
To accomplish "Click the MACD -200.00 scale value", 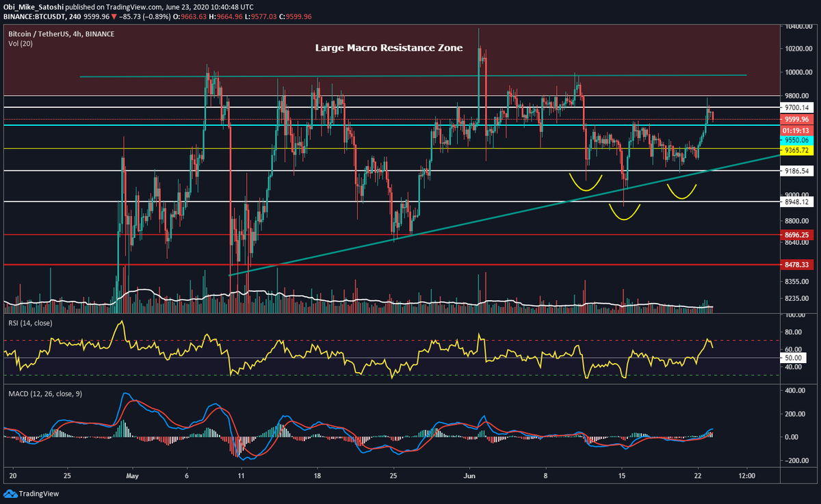I will pyautogui.click(x=798, y=460).
